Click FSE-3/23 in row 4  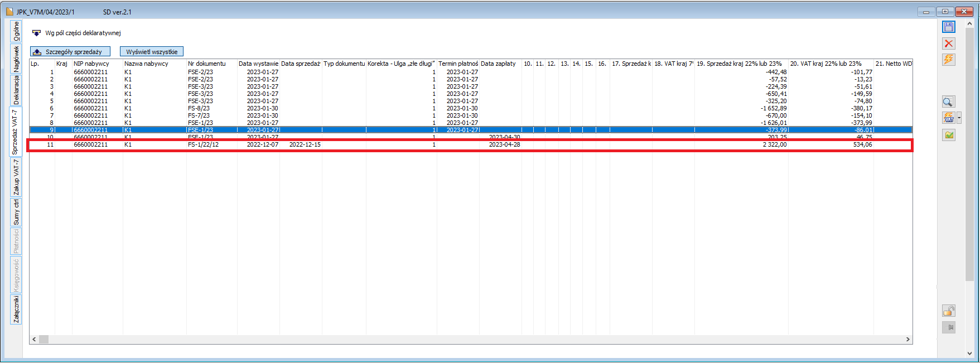tap(200, 94)
